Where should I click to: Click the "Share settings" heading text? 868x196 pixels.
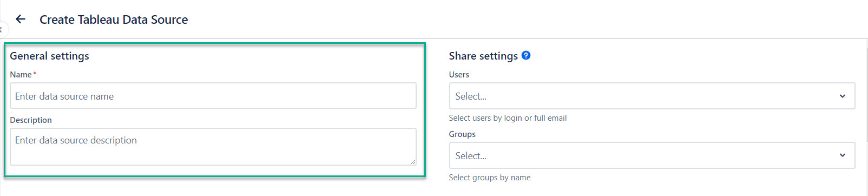click(483, 56)
